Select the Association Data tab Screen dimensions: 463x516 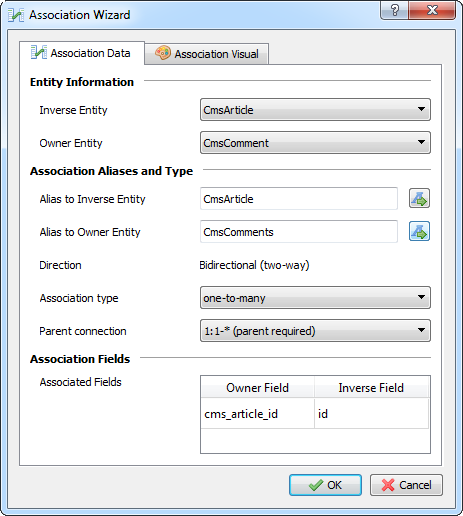82,53
